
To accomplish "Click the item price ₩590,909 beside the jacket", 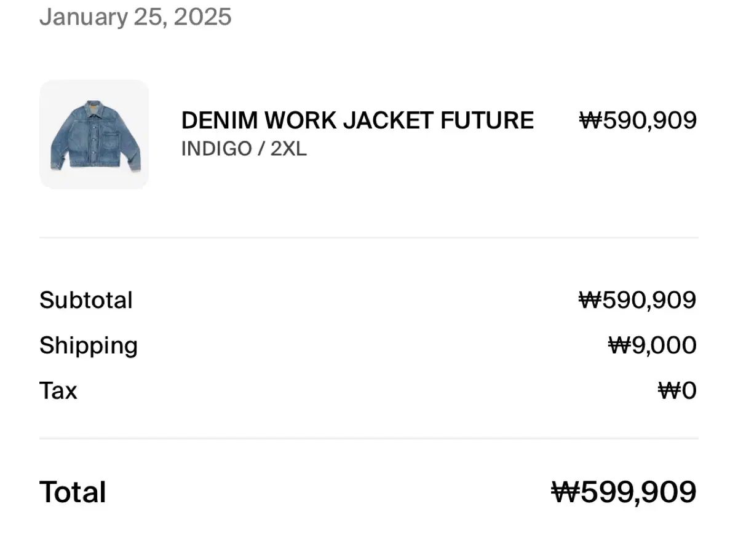I will click(638, 120).
